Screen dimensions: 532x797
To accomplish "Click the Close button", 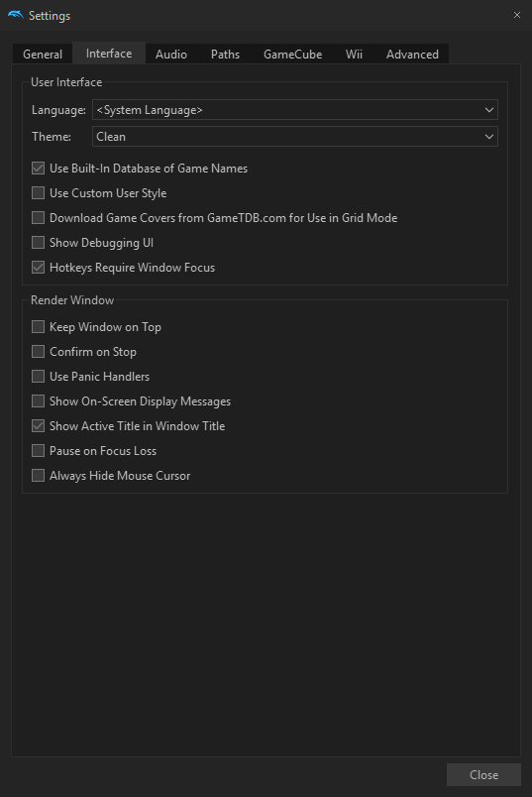I will point(483,774).
